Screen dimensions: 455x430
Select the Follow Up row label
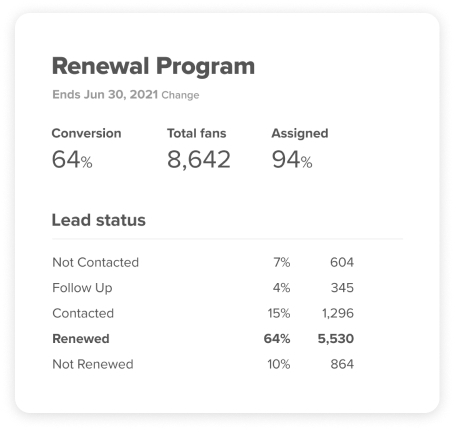click(82, 288)
